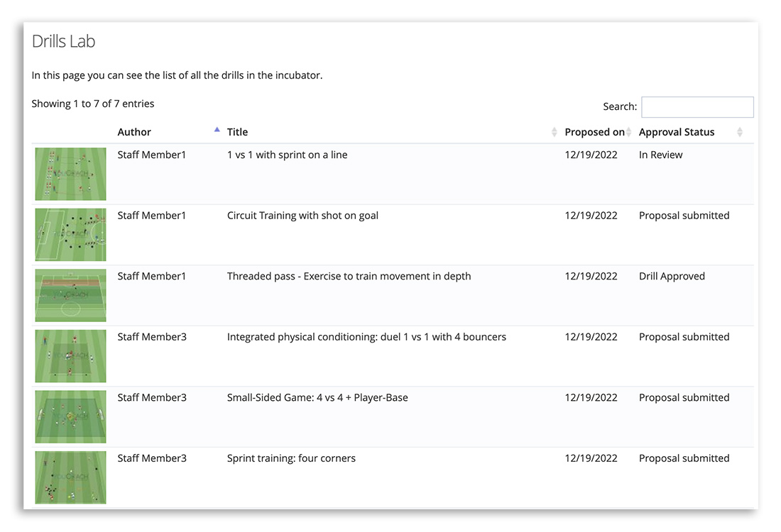
Task: Open thumbnail for Threaded pass drill
Action: [71, 295]
